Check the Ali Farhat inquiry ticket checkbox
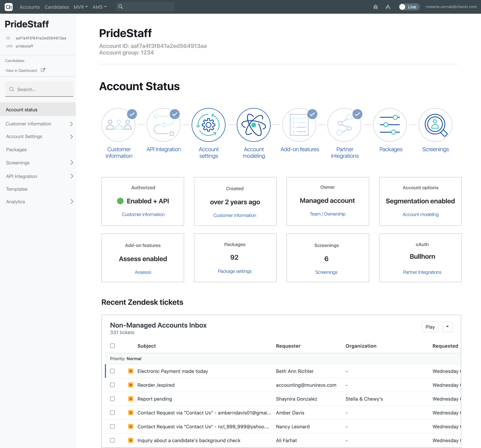This screenshot has height=448, width=481. tap(112, 440)
